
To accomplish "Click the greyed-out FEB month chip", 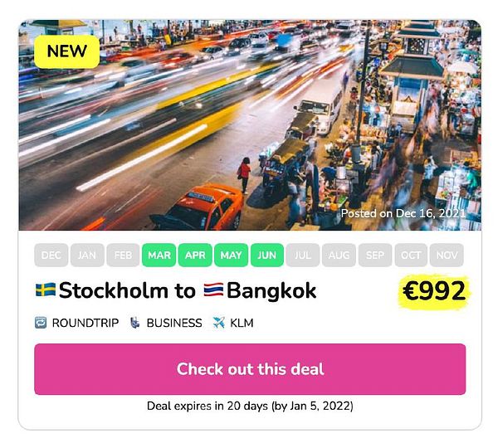I will 123,255.
